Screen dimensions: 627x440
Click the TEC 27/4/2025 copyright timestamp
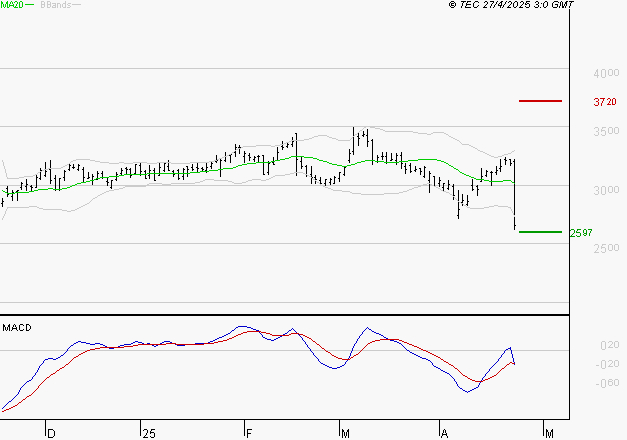pyautogui.click(x=511, y=5)
